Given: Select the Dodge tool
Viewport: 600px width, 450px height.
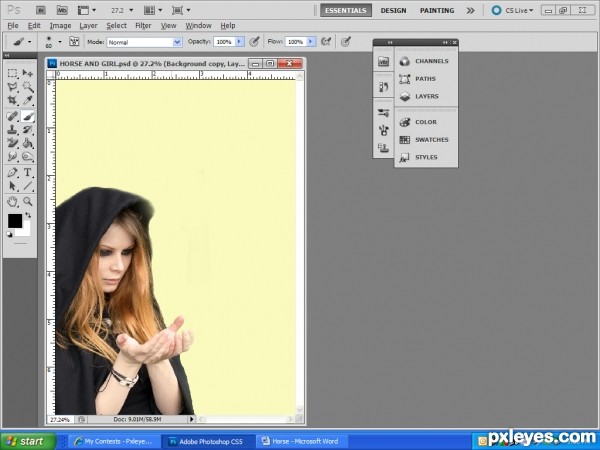Looking at the screenshot, I should (28, 157).
